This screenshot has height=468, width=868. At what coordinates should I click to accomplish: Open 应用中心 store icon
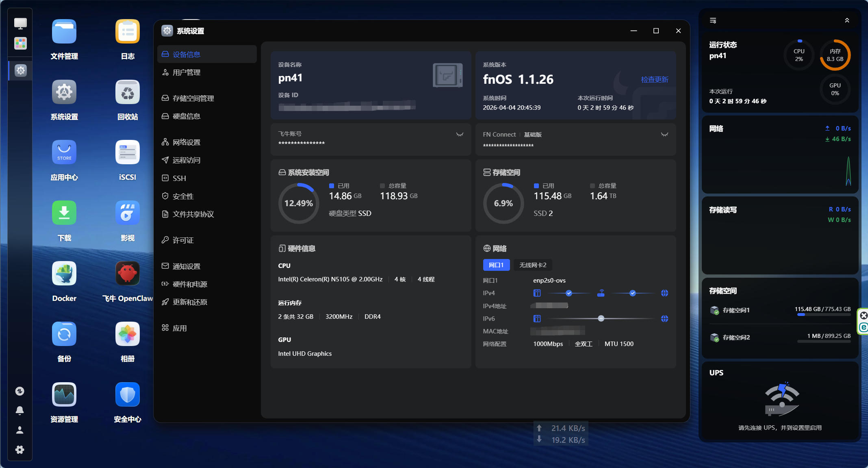pos(64,152)
